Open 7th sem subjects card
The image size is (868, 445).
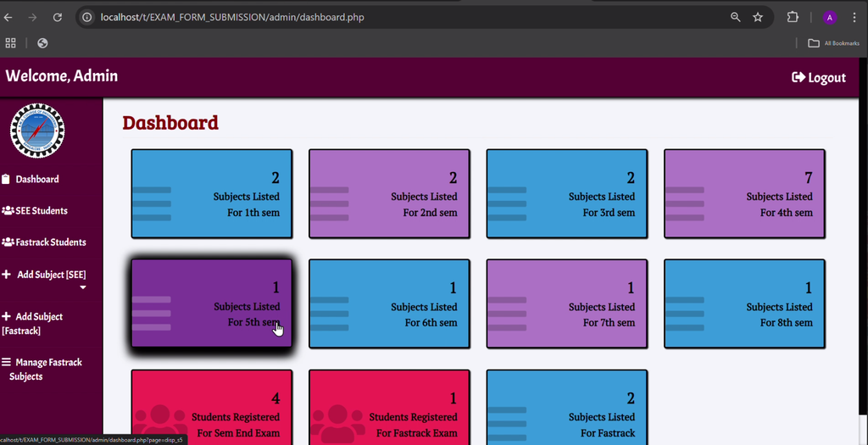[x=567, y=303]
